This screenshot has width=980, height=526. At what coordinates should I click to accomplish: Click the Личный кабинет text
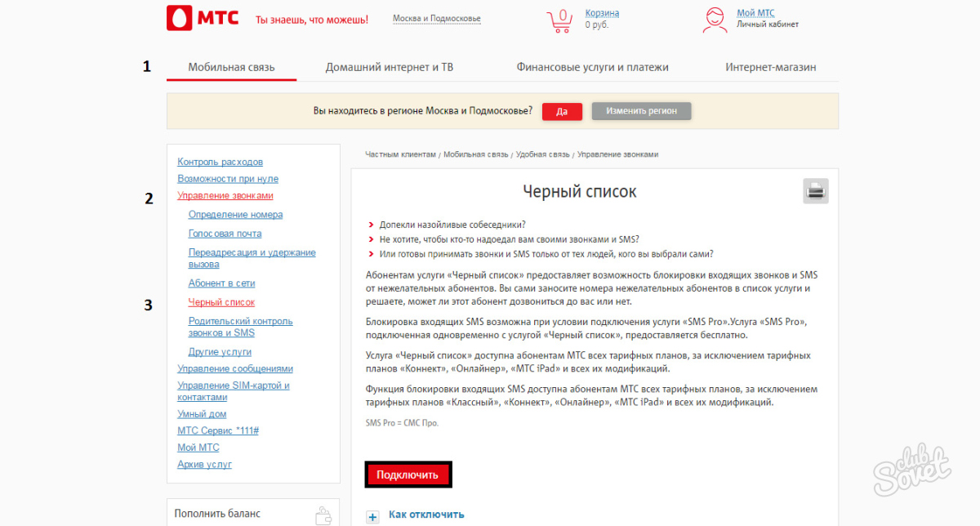click(768, 25)
